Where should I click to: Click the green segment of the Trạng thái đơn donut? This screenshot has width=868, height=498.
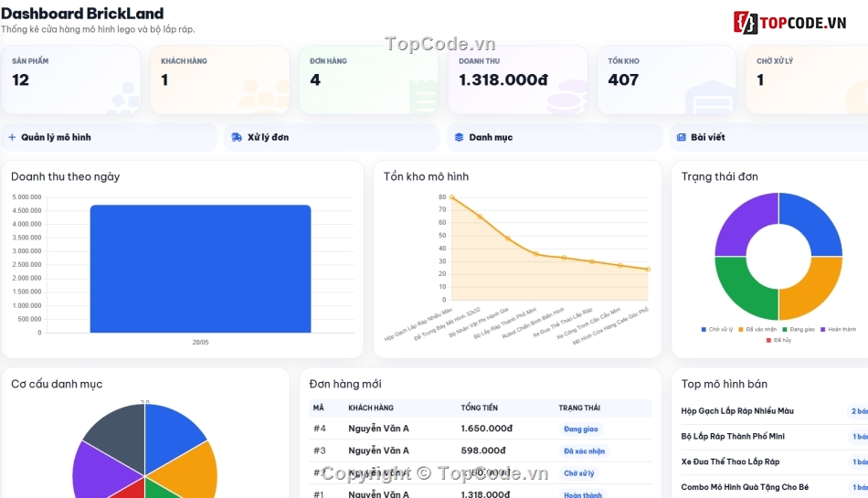(746, 289)
